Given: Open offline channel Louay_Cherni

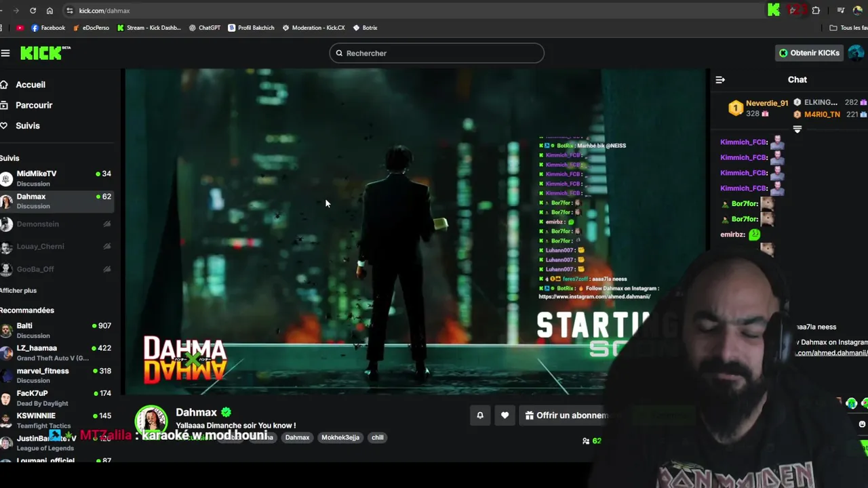Looking at the screenshot, I should click(57, 246).
